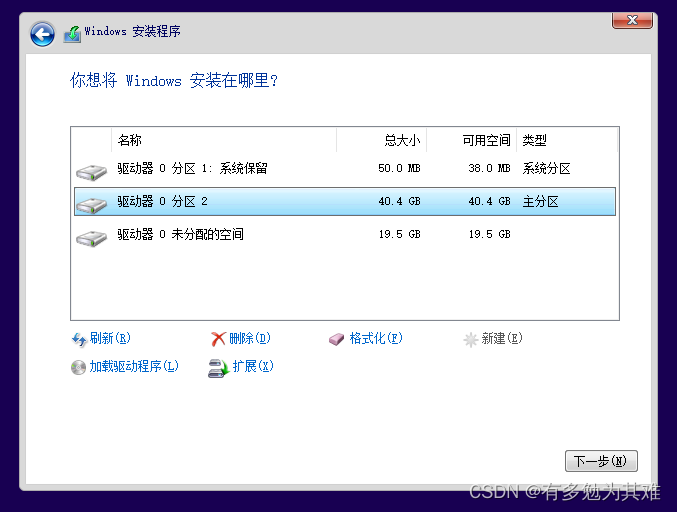Click the red X delete icon
The width and height of the screenshot is (677, 512).
click(x=218, y=339)
